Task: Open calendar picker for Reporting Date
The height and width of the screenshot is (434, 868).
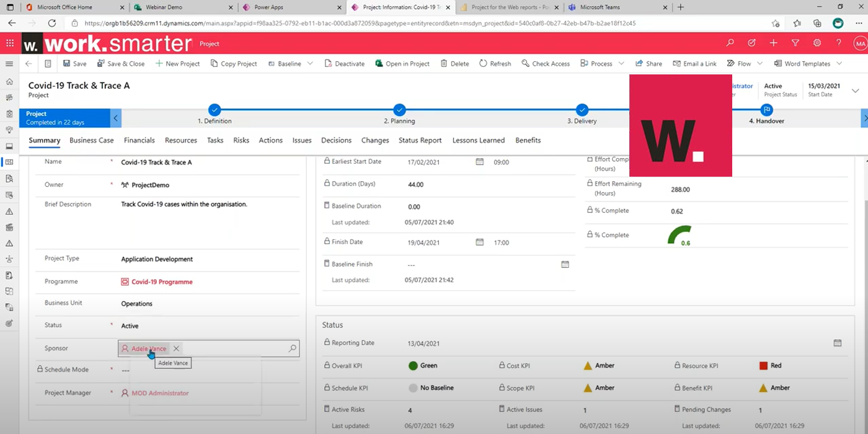Action: coord(837,343)
